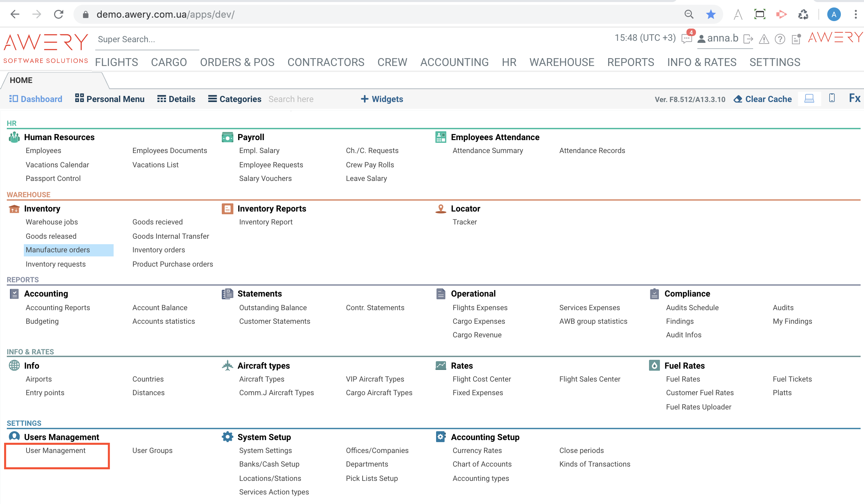Switch to Details view
This screenshot has width=864, height=504.
(176, 99)
